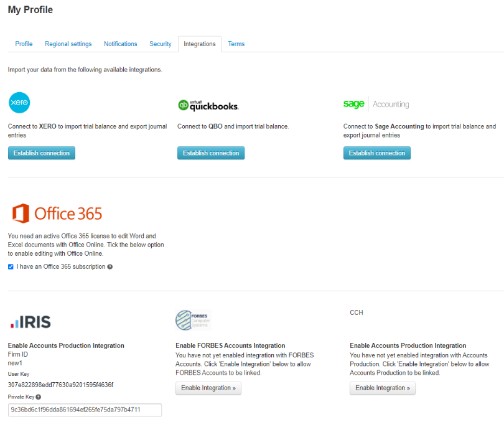Establish connection to QuickBooks Online

click(x=211, y=153)
